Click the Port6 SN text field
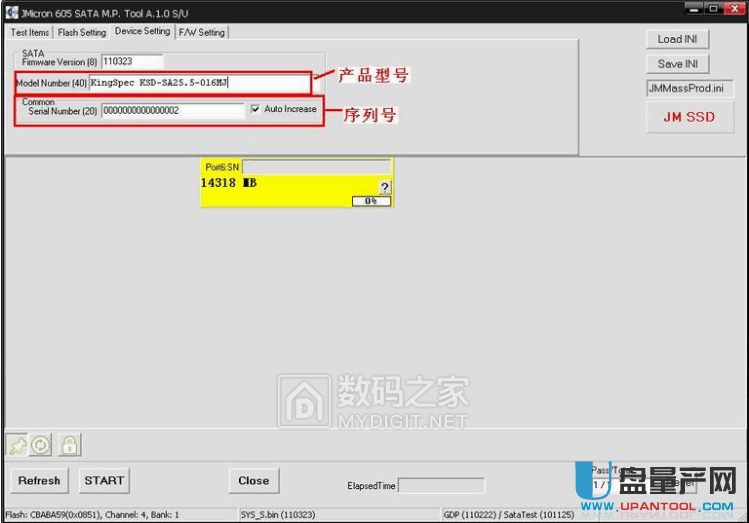Image resolution: width=749 pixels, height=523 pixels. [317, 167]
